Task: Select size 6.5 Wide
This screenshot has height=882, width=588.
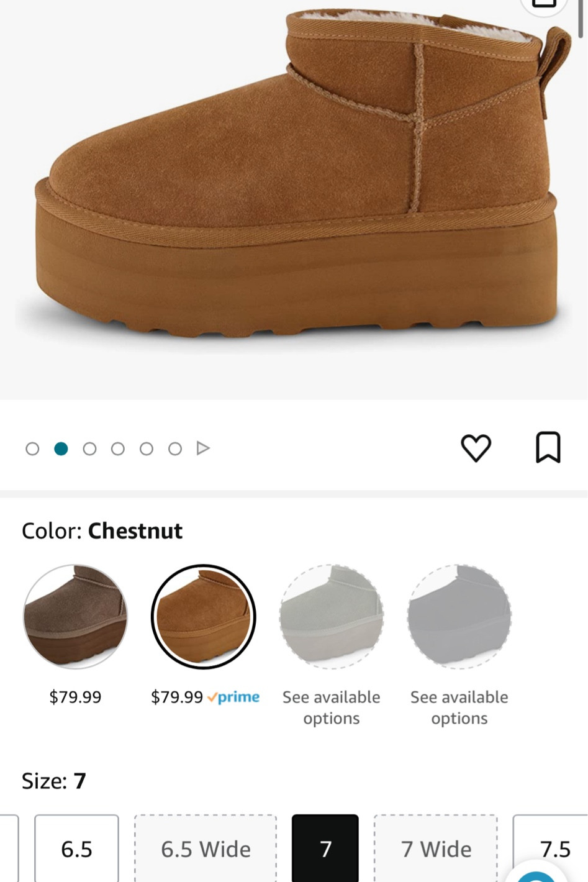Action: click(206, 848)
